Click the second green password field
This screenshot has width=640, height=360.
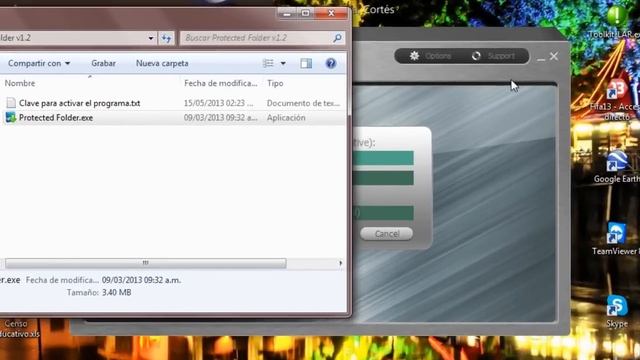click(x=383, y=178)
